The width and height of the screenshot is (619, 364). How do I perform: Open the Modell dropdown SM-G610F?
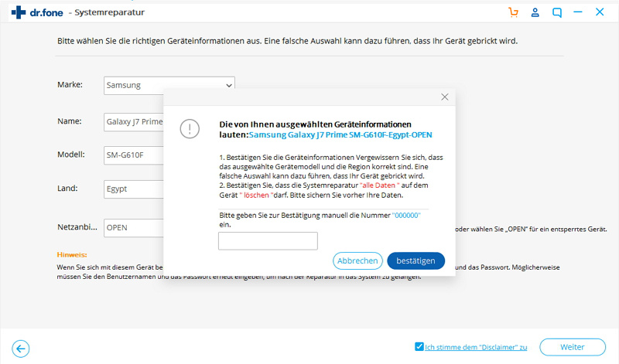pos(134,155)
